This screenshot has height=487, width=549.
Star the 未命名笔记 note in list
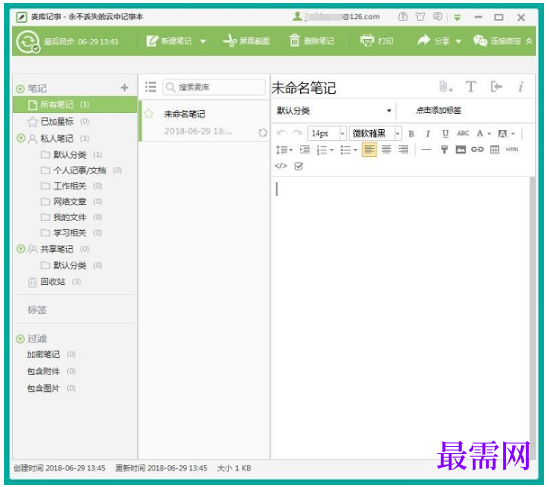[x=149, y=113]
